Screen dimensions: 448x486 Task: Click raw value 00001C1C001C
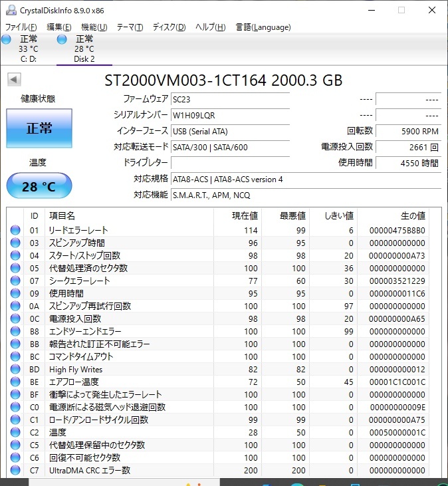tap(397, 382)
